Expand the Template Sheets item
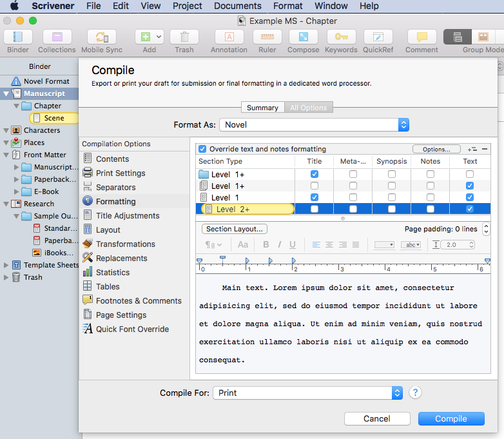The image size is (504, 439). click(x=6, y=265)
